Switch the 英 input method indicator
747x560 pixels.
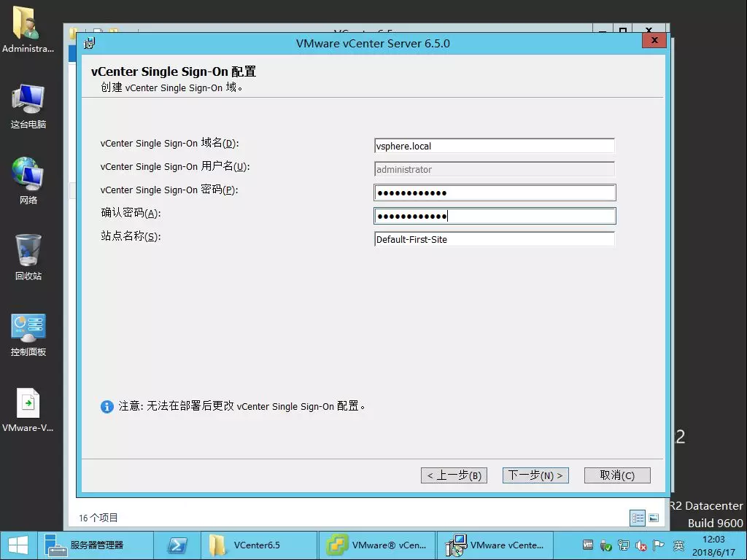pyautogui.click(x=678, y=545)
